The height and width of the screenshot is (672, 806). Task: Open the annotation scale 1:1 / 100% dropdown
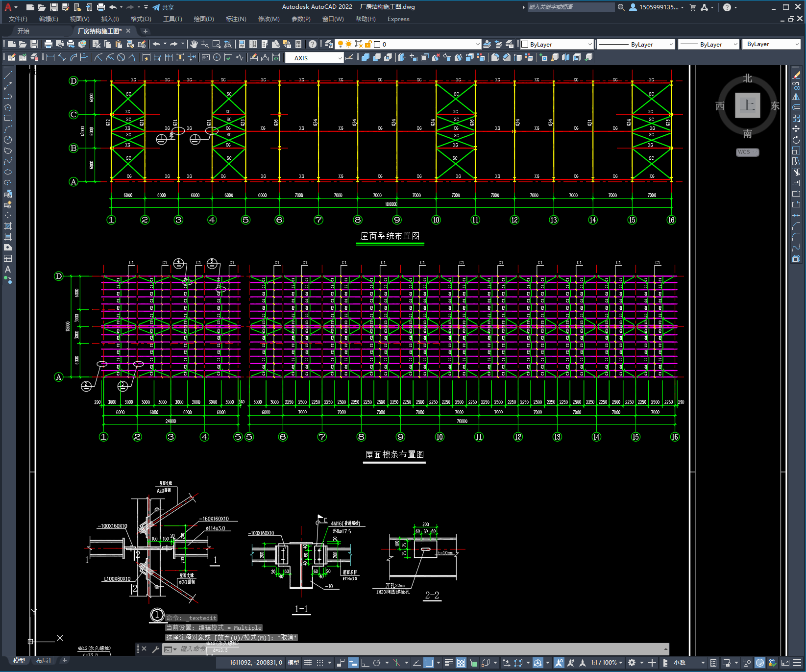point(607,663)
